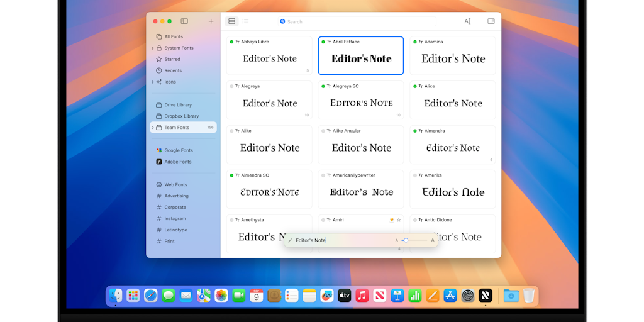Open the Google Fonts section
The image size is (644, 322).
(x=178, y=150)
